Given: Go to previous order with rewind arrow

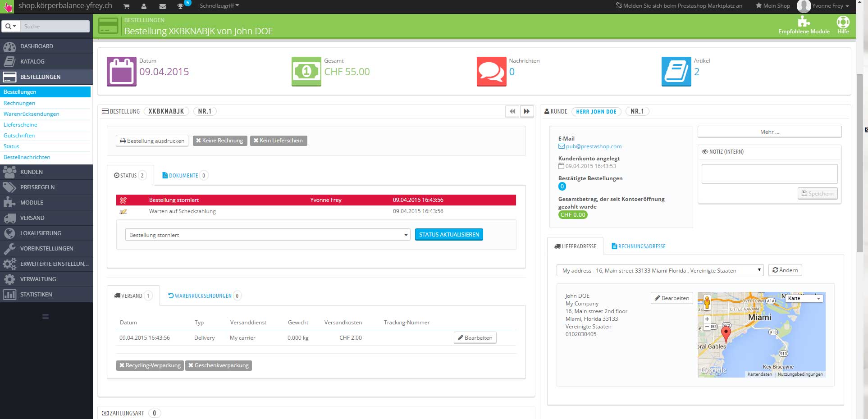Looking at the screenshot, I should pyautogui.click(x=512, y=111).
